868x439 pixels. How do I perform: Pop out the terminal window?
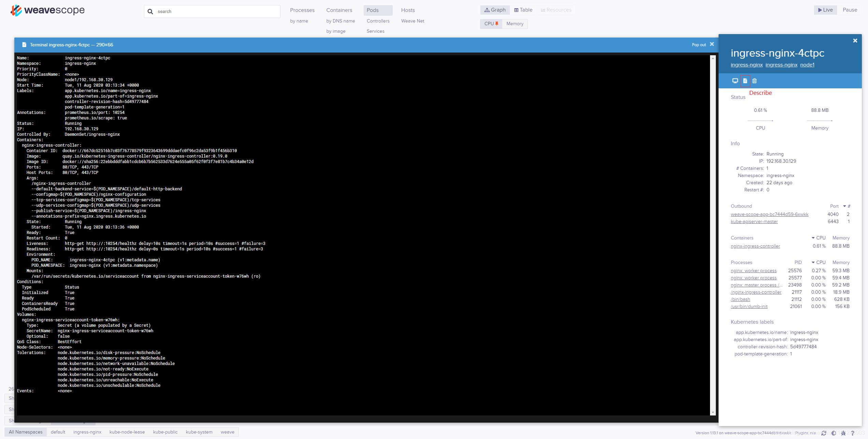[698, 45]
